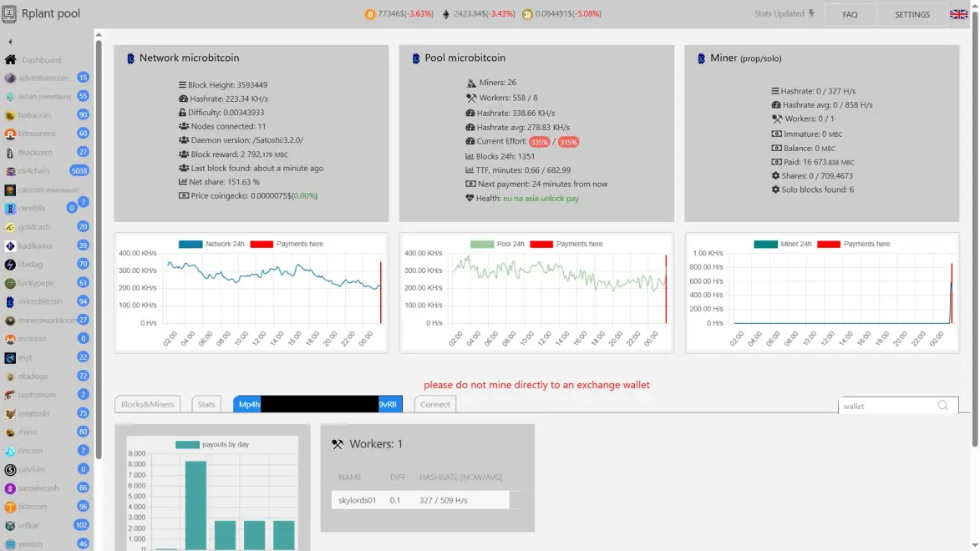The width and height of the screenshot is (980, 551).
Task: Click the Stats Updated lightning bolt icon
Action: [x=811, y=13]
